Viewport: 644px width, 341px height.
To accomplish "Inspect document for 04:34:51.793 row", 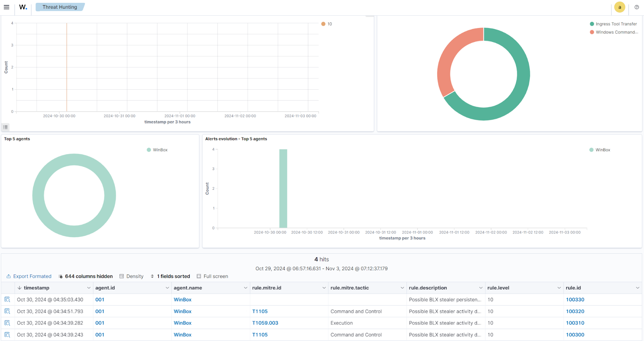I will pyautogui.click(x=7, y=311).
